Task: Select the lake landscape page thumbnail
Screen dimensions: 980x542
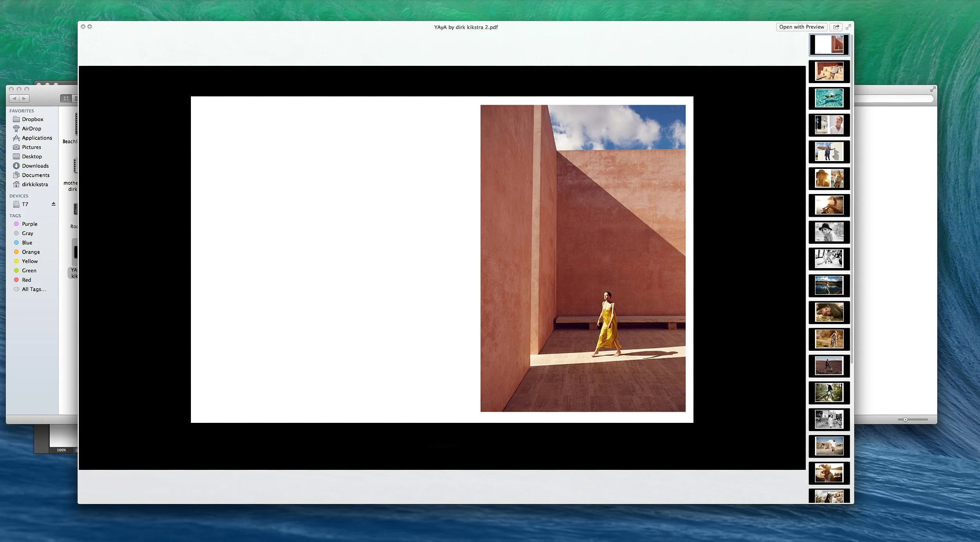Action: pos(829,285)
